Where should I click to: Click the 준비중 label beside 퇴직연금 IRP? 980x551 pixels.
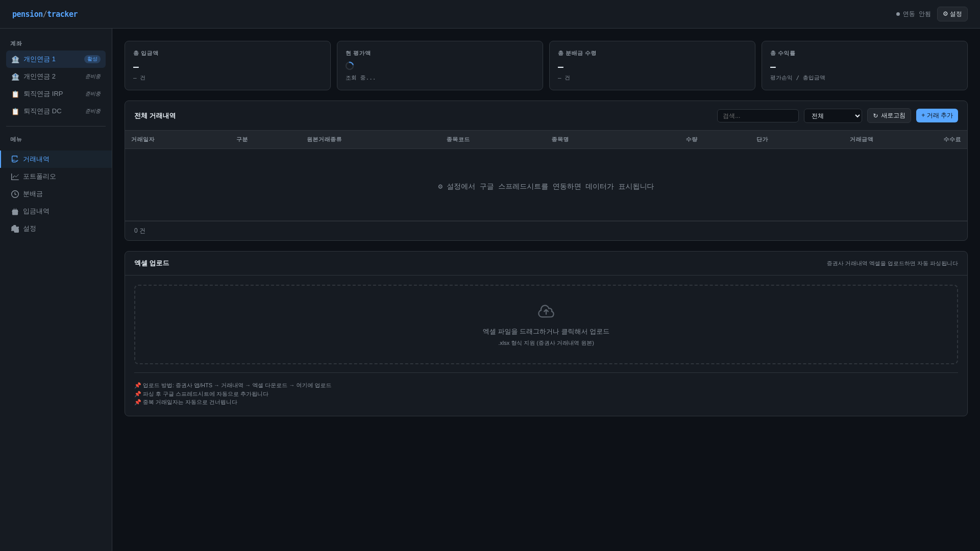coord(93,94)
